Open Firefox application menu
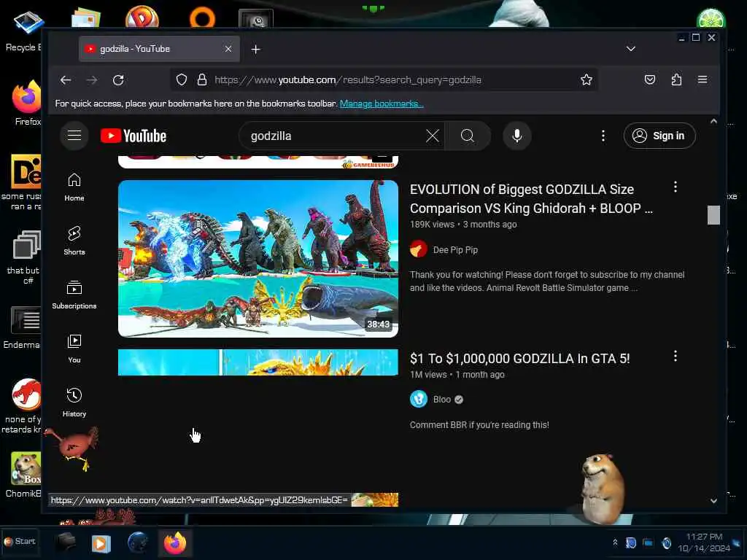747x560 pixels. pyautogui.click(x=703, y=80)
